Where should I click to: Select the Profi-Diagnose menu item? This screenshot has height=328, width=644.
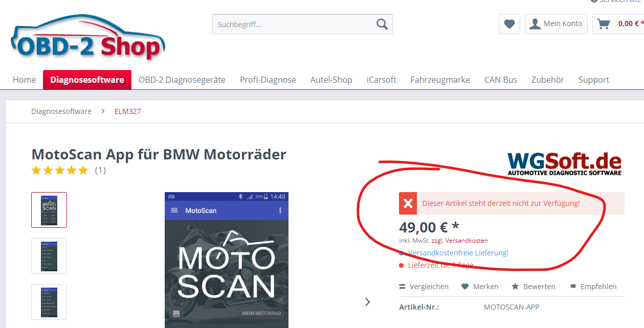click(268, 80)
